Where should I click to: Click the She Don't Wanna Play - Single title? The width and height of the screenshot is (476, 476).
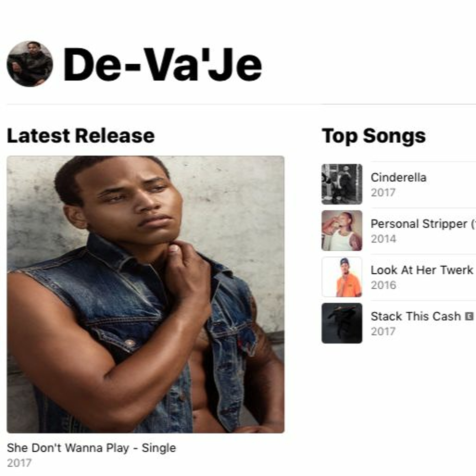[x=91, y=448]
